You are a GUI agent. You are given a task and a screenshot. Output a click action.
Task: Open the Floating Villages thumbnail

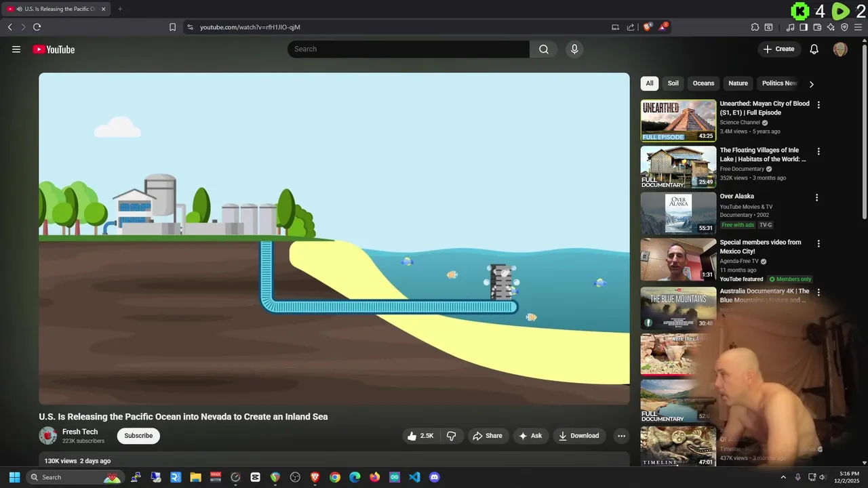(678, 167)
